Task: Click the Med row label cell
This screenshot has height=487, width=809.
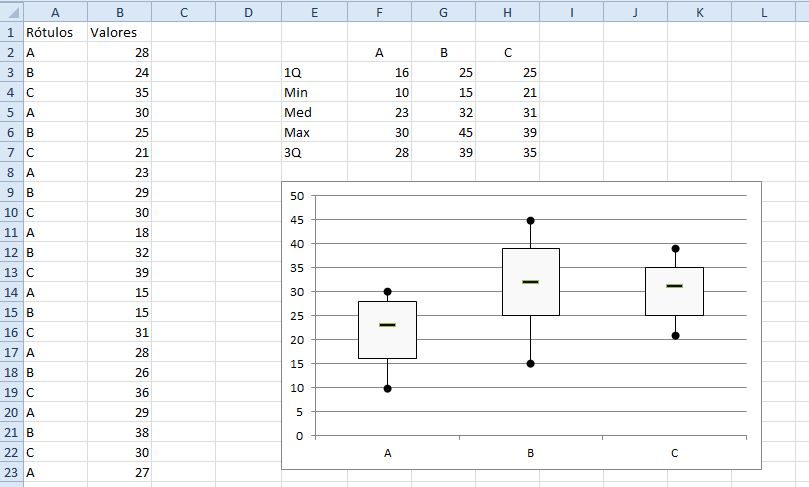Action: 314,112
